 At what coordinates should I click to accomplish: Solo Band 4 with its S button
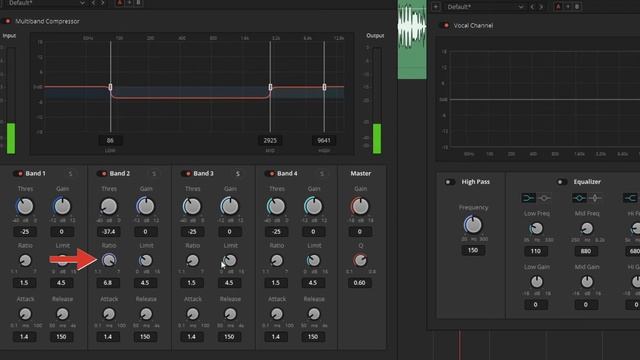[322, 174]
